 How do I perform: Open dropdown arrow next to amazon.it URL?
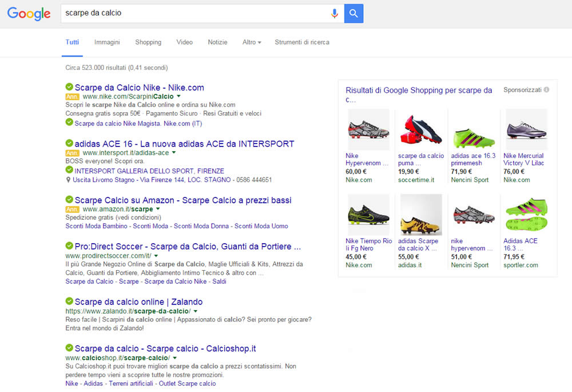[x=158, y=209]
